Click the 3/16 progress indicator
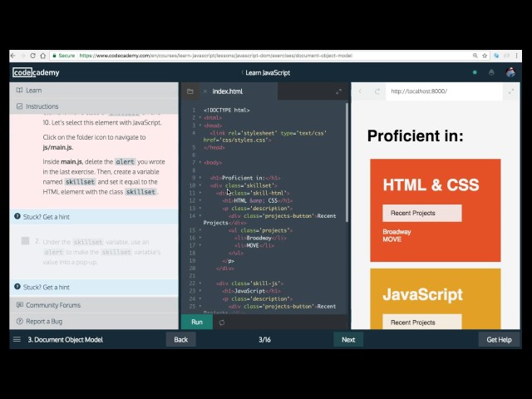Viewport: 532px width, 399px height. 264,340
